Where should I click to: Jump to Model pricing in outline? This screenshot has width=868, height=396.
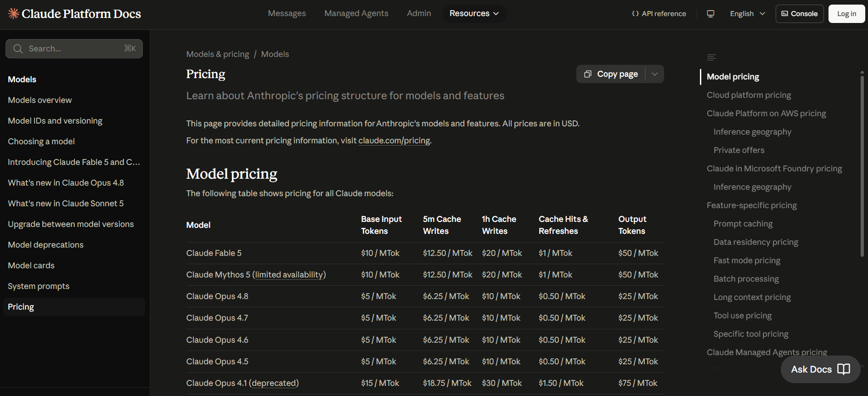(x=733, y=77)
